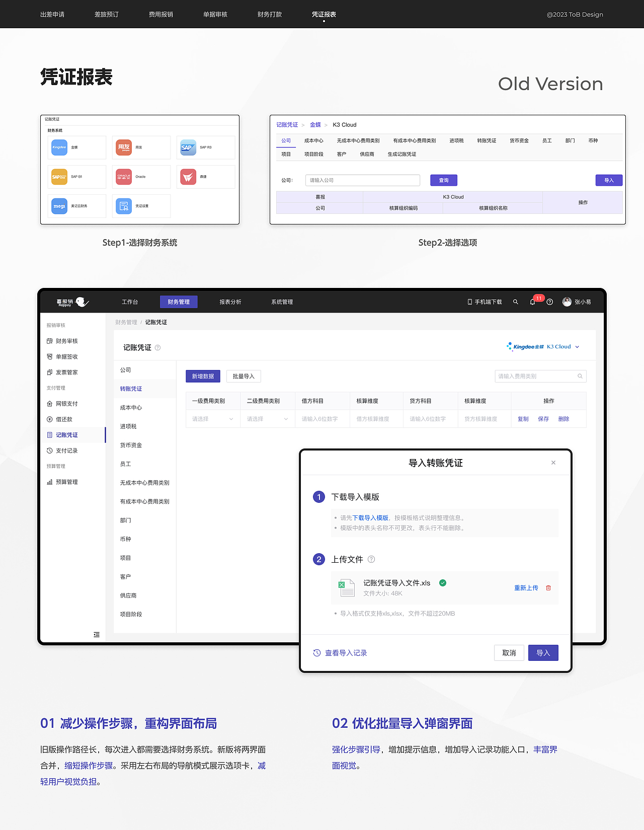Open the 二级费用类别 请选择 dropdown
The height and width of the screenshot is (830, 644).
268,419
